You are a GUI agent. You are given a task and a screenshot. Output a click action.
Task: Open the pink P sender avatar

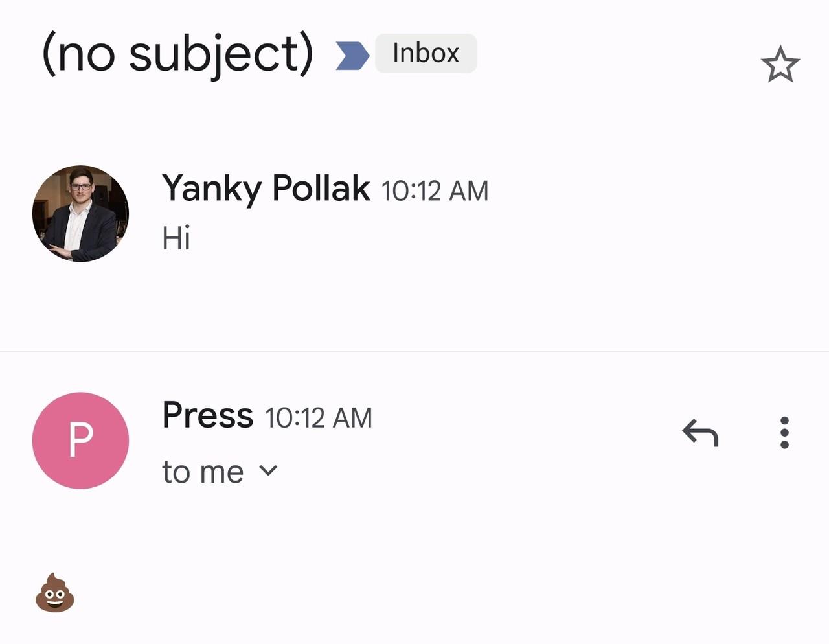pyautogui.click(x=80, y=441)
